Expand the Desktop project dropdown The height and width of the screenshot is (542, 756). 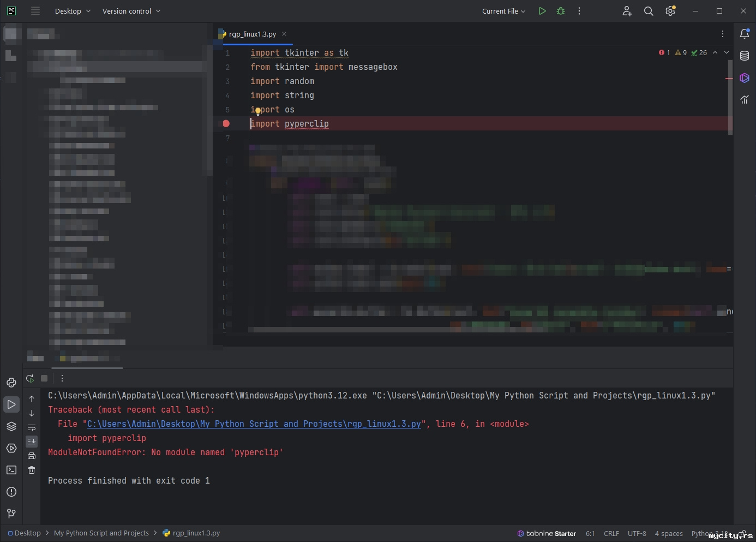73,11
